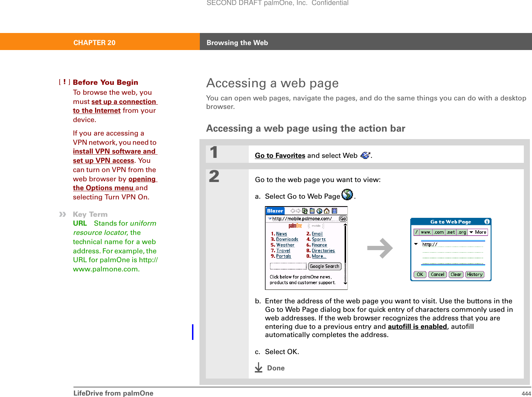Click OK in Go to Web Page dialog
The height and width of the screenshot is (397, 532).
point(420,274)
